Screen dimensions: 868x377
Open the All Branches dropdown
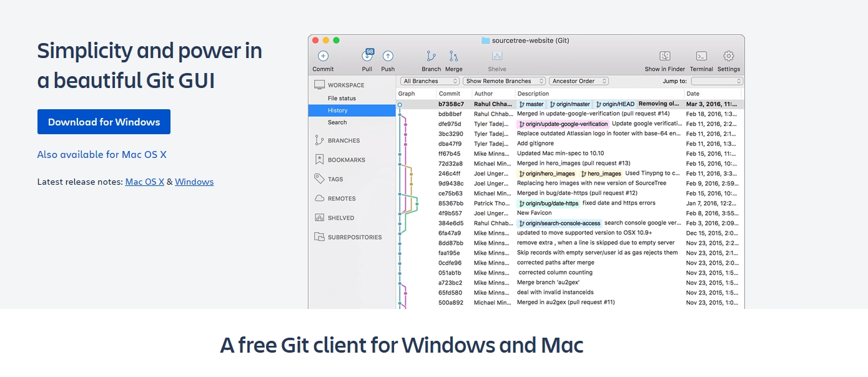(430, 81)
